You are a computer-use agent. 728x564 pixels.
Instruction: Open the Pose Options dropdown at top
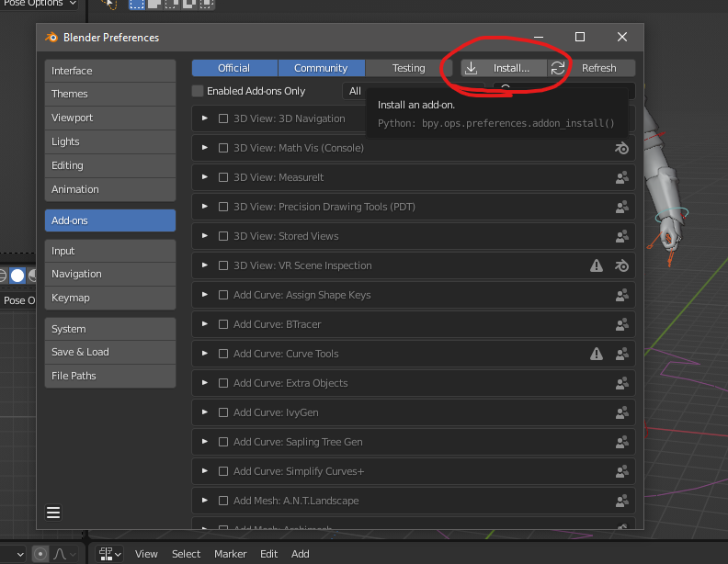(x=39, y=4)
